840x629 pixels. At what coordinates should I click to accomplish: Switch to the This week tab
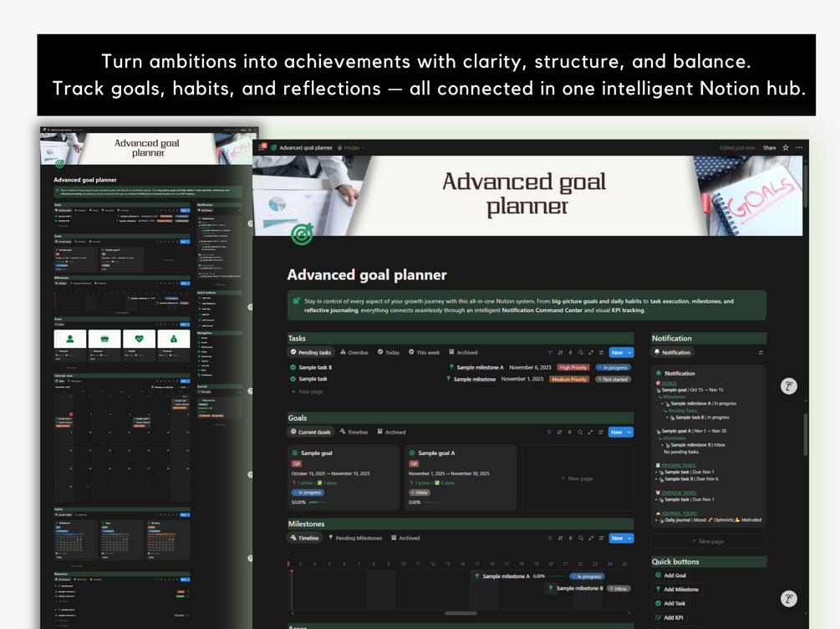(x=424, y=352)
